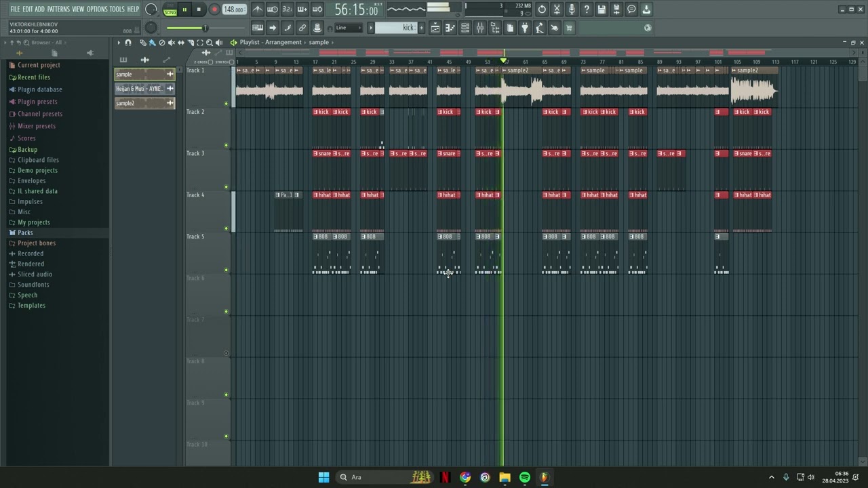The image size is (868, 488).
Task: Open playlist options arrow menu
Action: [119, 43]
